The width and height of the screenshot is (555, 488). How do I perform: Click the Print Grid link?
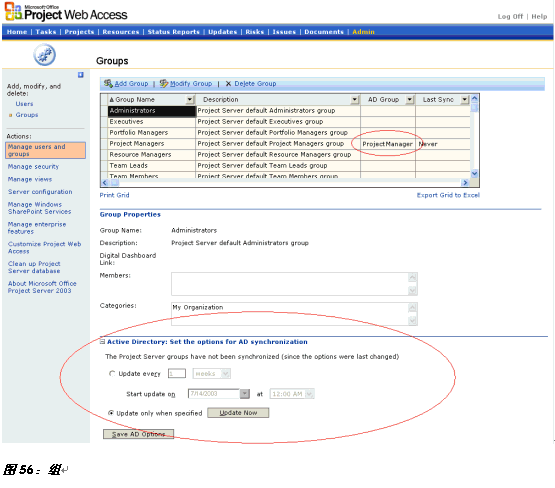[114, 195]
